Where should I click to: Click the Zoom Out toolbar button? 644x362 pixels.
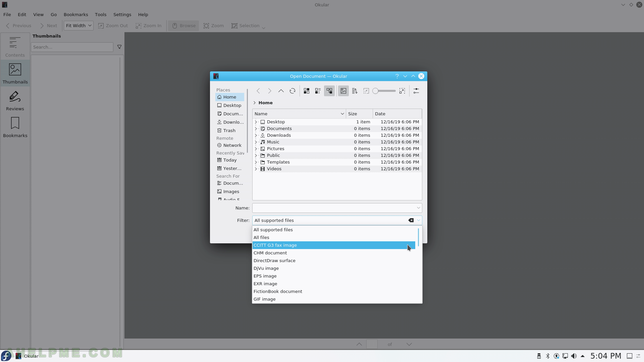[x=113, y=25]
